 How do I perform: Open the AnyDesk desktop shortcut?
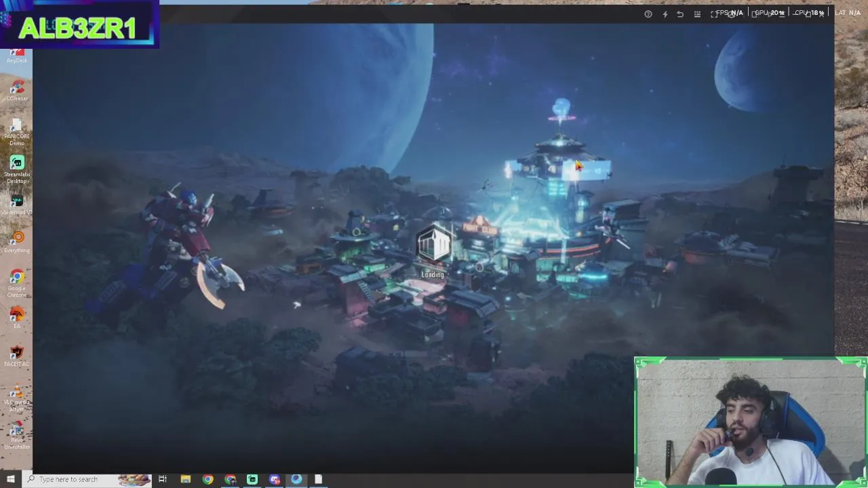17,56
